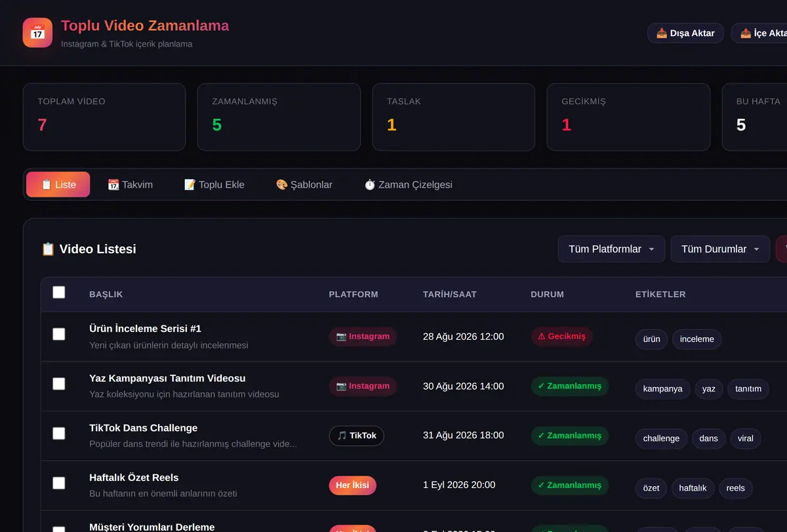Screen dimensions: 787x532
Task: Check the Yaz Kampanyası Tanıtım Videosu row
Action: pos(59,384)
